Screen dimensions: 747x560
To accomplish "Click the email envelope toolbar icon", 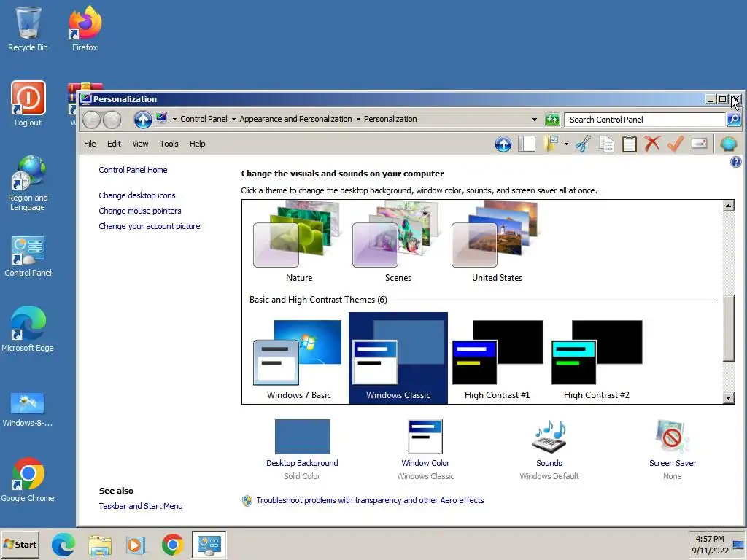I will [699, 144].
